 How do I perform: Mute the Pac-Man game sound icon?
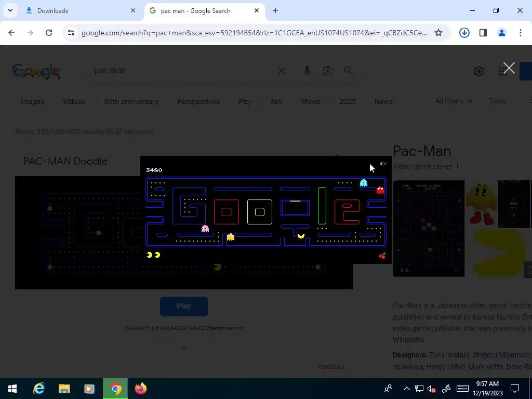point(383,164)
